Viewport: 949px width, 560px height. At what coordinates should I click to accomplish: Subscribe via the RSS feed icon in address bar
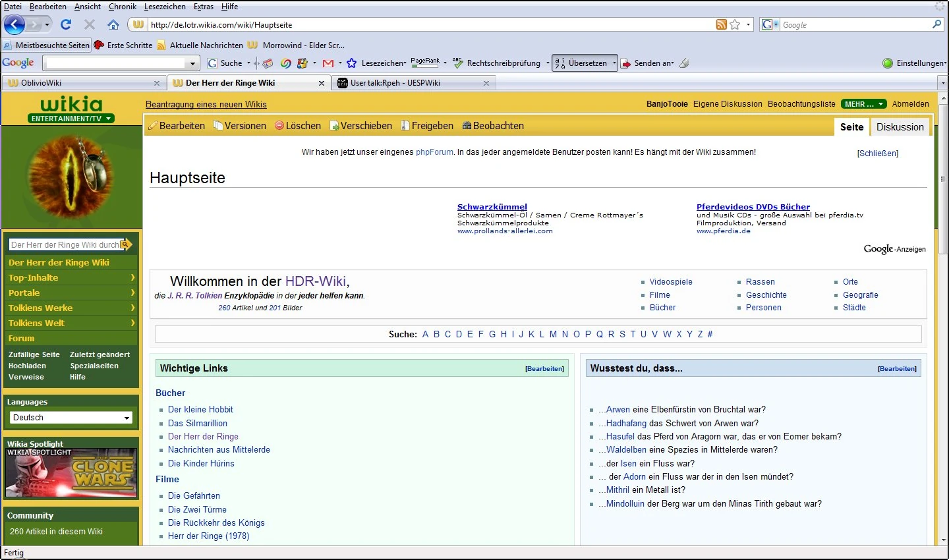pos(722,24)
